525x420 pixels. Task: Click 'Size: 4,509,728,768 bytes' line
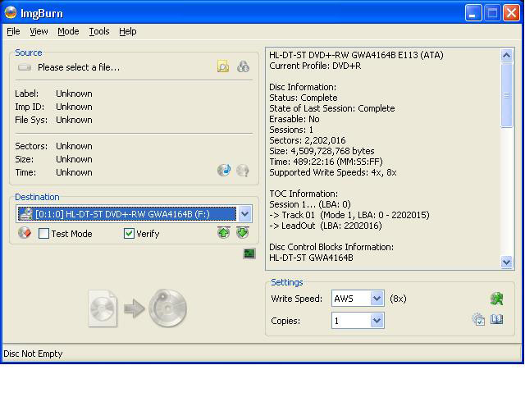pos(322,151)
